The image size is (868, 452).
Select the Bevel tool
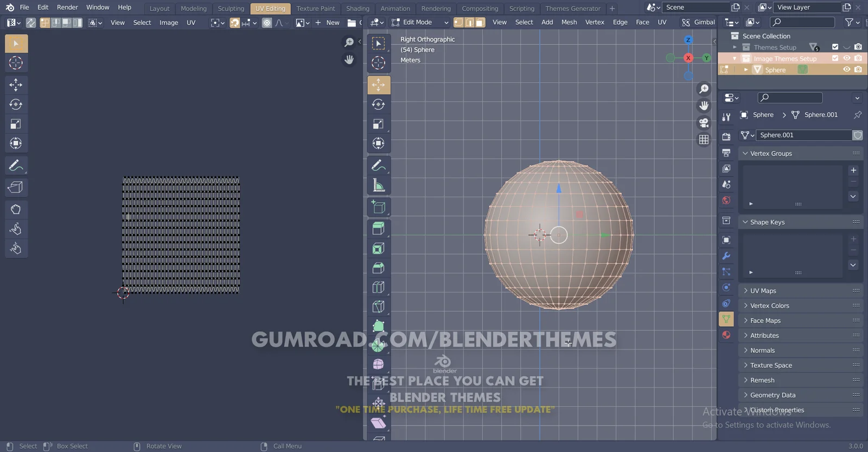(x=379, y=268)
